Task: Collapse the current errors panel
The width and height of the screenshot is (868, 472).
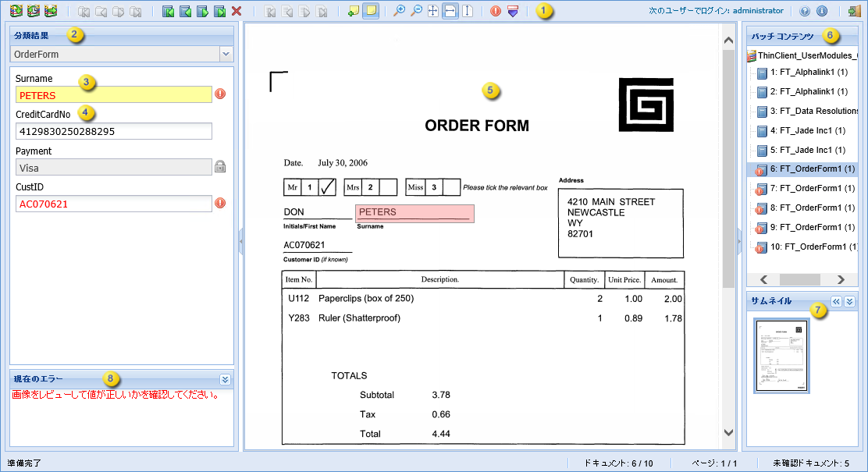Action: click(225, 379)
